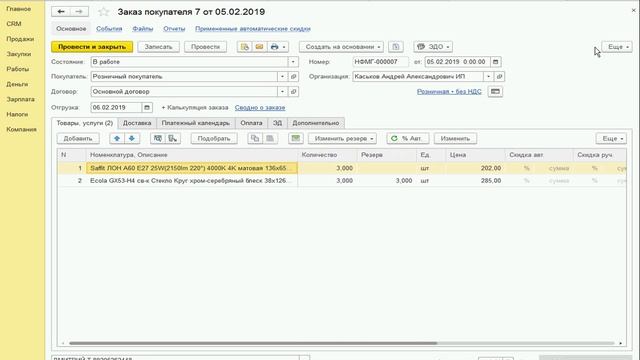Viewport: 640px width, 360px height.
Task: Expand the Состояние dropdown
Action: pyautogui.click(x=293, y=62)
